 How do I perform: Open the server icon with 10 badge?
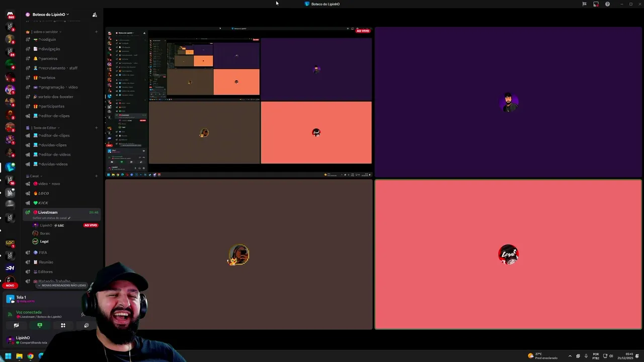pos(10,180)
